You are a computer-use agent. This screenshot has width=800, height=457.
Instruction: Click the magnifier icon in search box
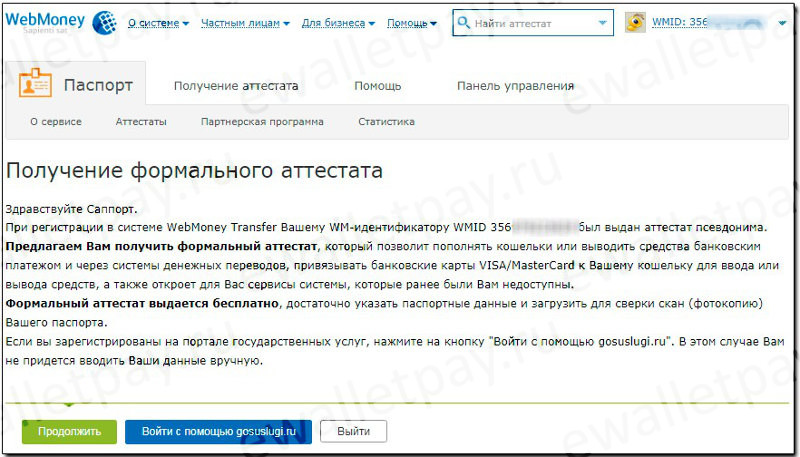pyautogui.click(x=463, y=22)
